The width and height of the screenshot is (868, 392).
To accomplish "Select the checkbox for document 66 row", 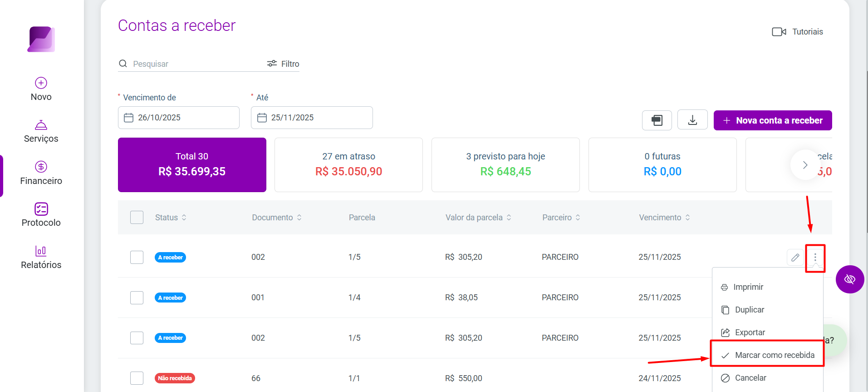I will point(137,378).
